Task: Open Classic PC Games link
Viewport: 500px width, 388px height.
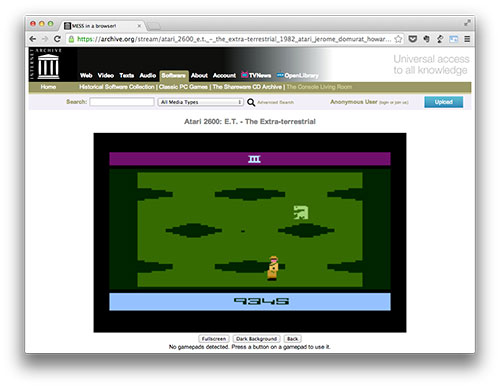Action: 183,87
